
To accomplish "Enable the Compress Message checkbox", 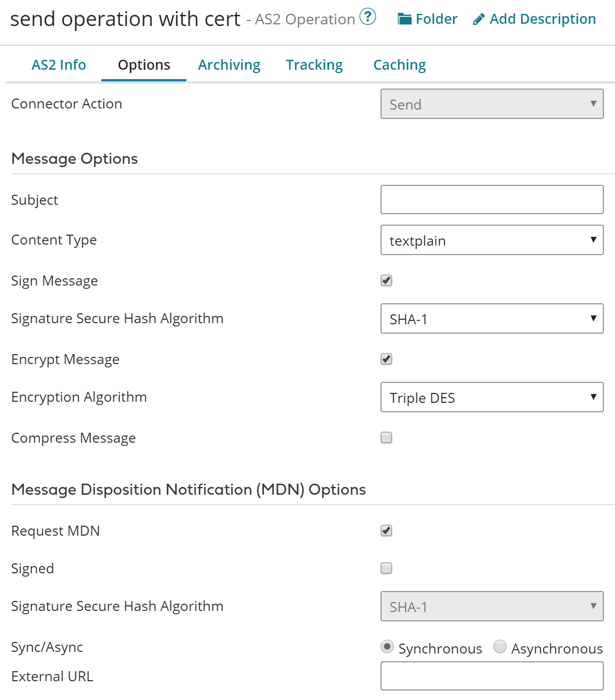I will 387,438.
